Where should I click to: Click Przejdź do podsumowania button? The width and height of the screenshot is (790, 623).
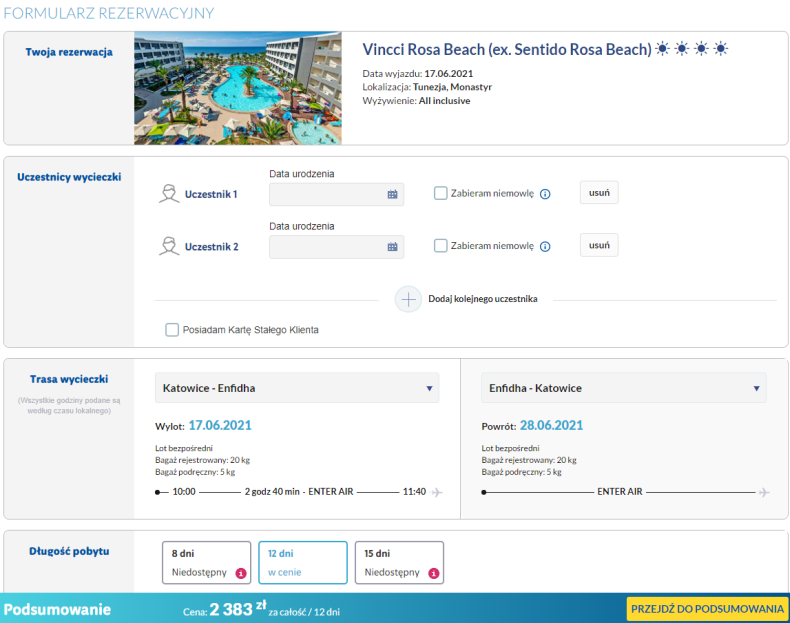pyautogui.click(x=707, y=609)
